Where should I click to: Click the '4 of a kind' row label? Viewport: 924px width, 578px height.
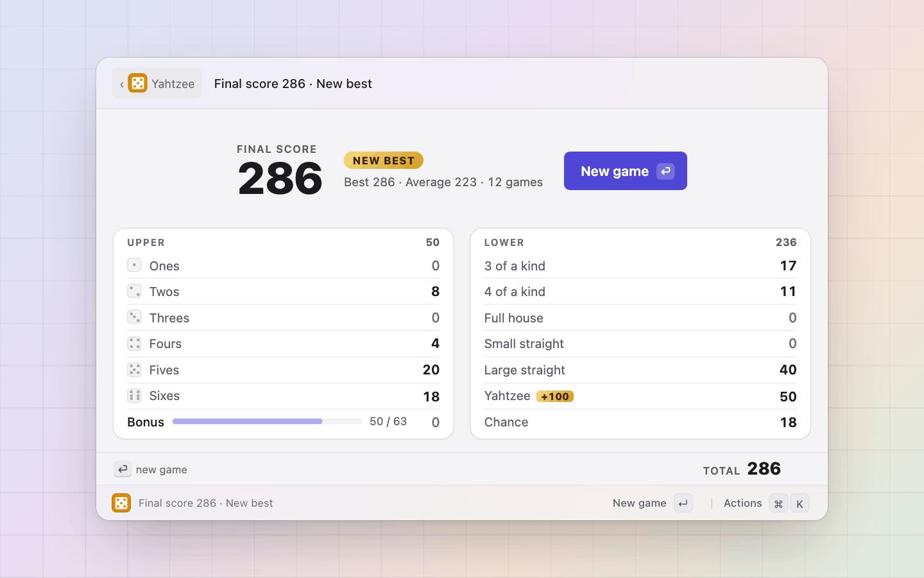click(x=515, y=292)
